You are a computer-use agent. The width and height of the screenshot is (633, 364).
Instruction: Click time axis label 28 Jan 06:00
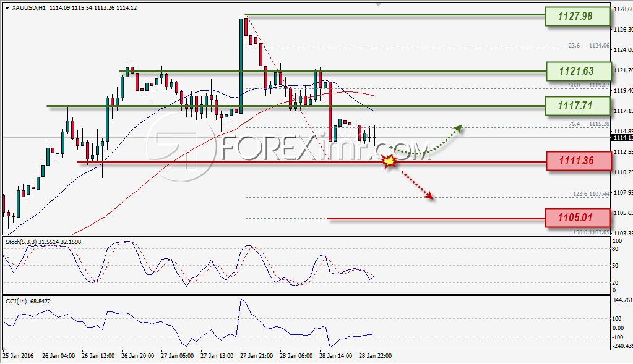296,356
